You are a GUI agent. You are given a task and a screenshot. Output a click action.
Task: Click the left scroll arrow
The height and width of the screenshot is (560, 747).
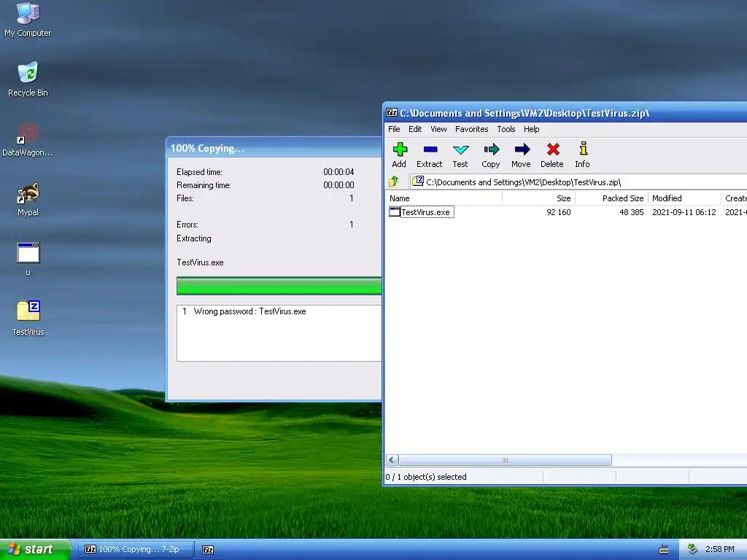click(392, 460)
